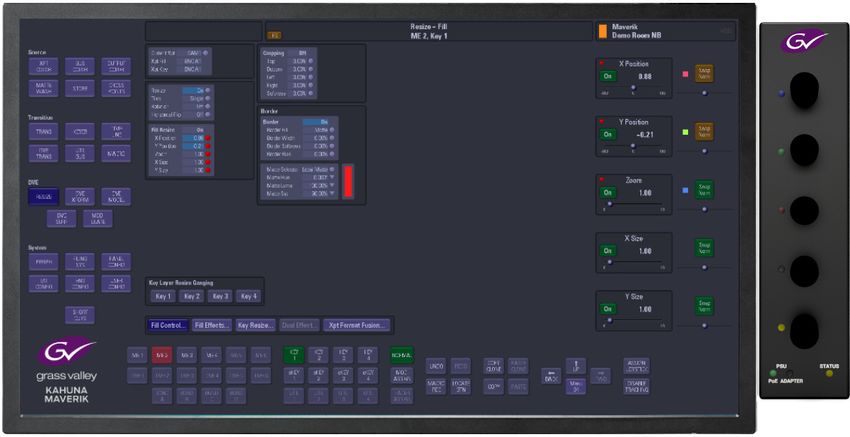Select the red ME 2 button
The width and height of the screenshot is (850, 437).
point(162,355)
